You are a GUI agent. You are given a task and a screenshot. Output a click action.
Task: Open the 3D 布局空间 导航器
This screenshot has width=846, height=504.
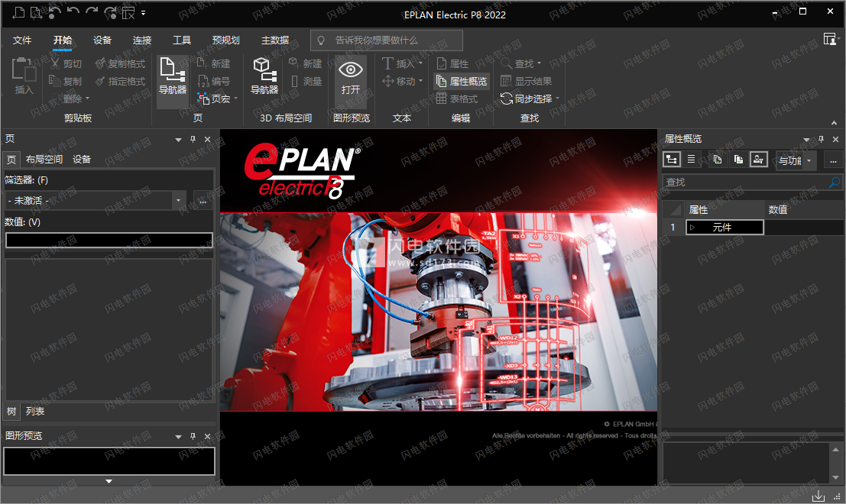(264, 76)
